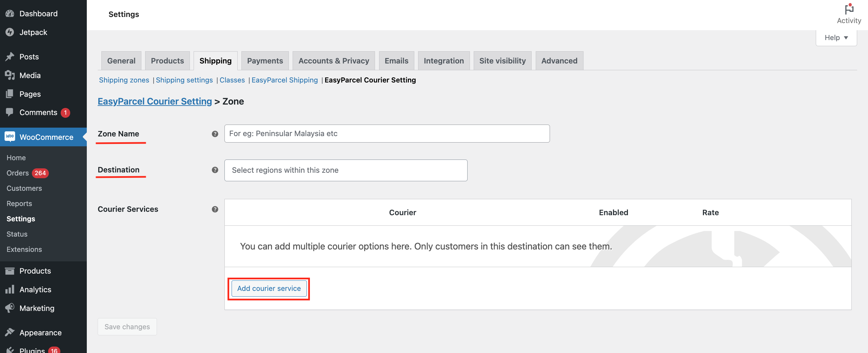Open the Classes link
Image resolution: width=868 pixels, height=353 pixels.
click(x=232, y=80)
